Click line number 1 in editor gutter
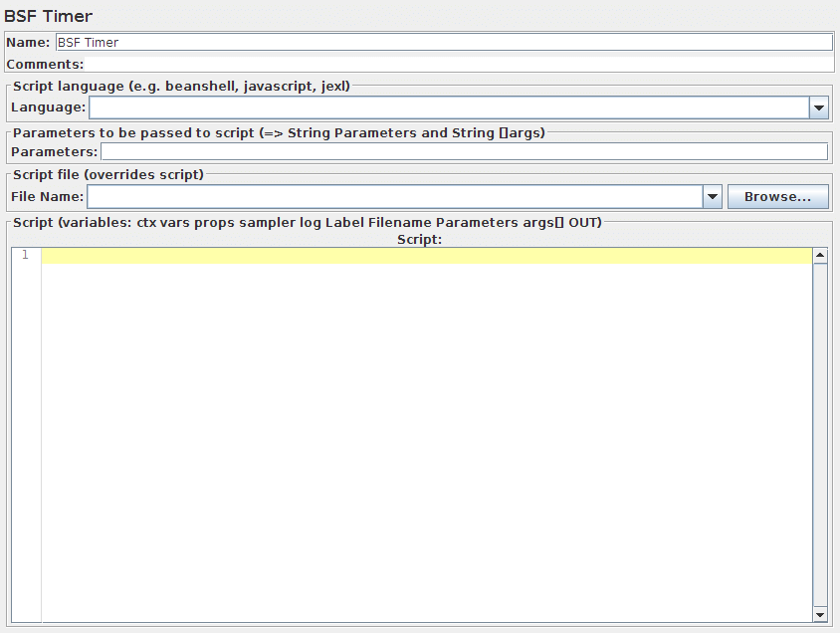This screenshot has width=840, height=633. coord(25,256)
